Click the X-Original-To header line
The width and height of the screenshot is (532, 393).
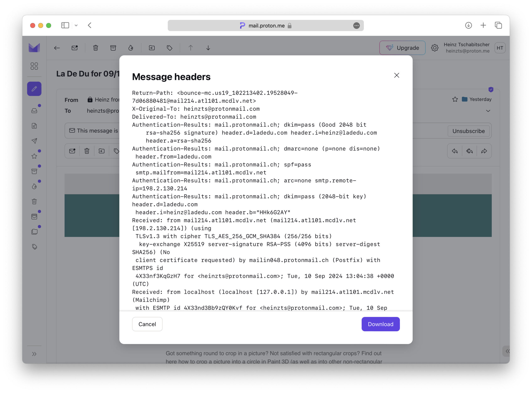pos(196,109)
